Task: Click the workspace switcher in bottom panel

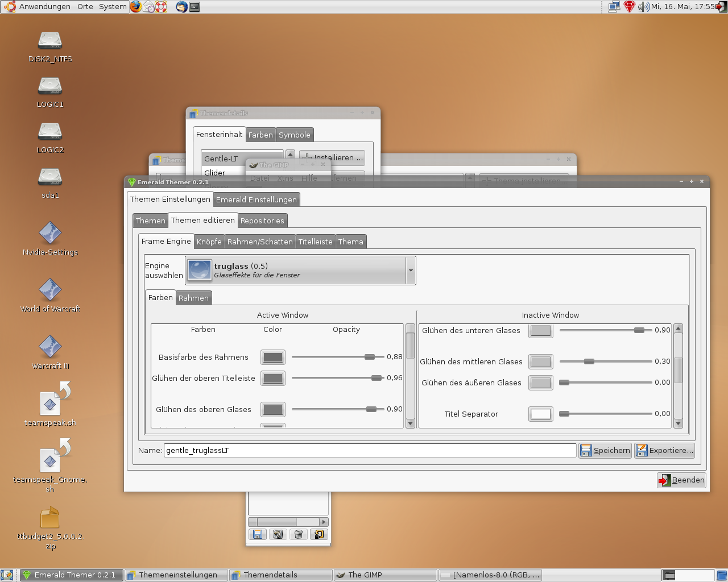Action: pos(688,575)
